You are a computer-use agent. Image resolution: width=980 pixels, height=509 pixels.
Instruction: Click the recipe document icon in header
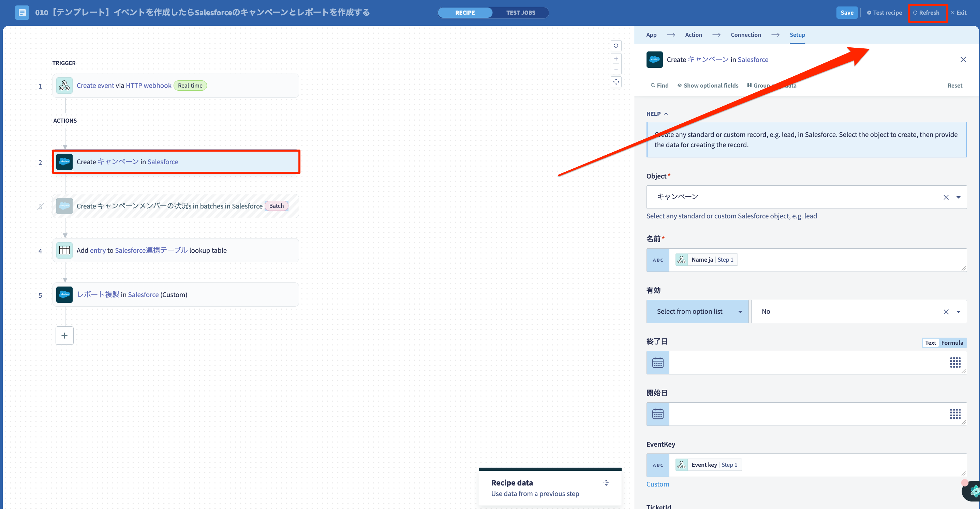22,13
